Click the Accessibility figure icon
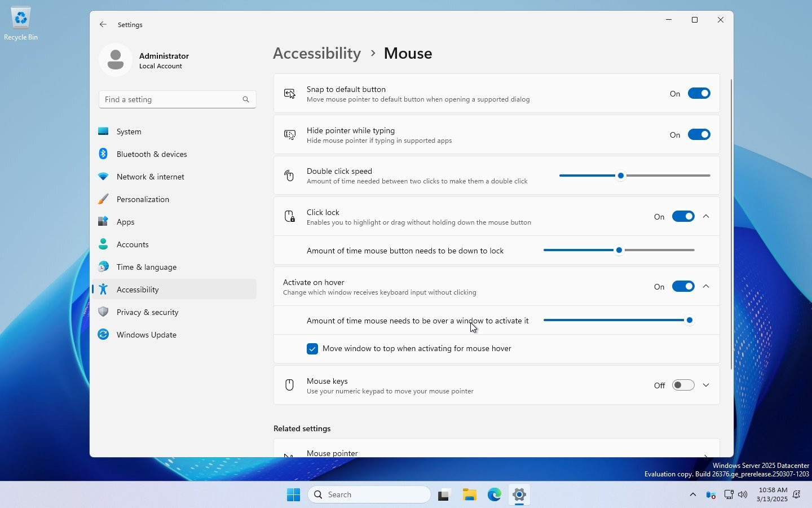Screen dimensions: 812x508 [x=103, y=289]
